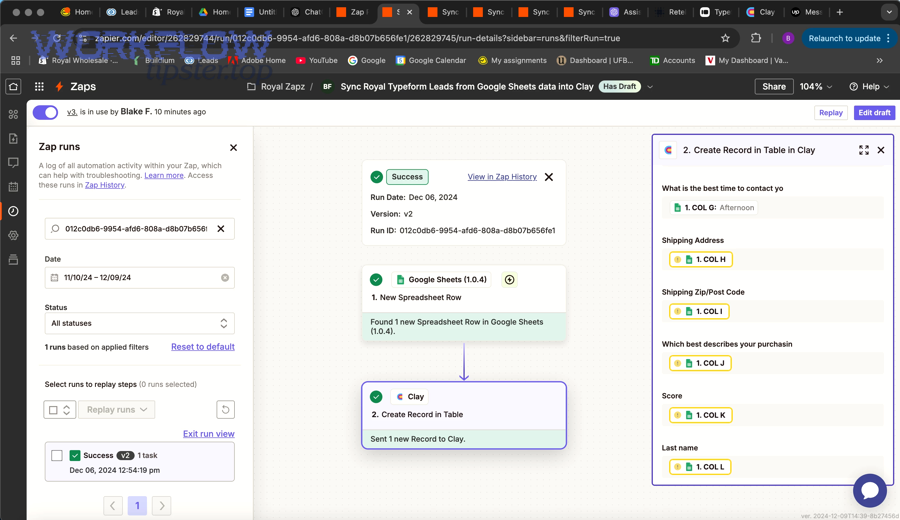Screen dimensions: 900x520
Task: Toggle the select-all runs checkbox
Action: tap(54, 410)
